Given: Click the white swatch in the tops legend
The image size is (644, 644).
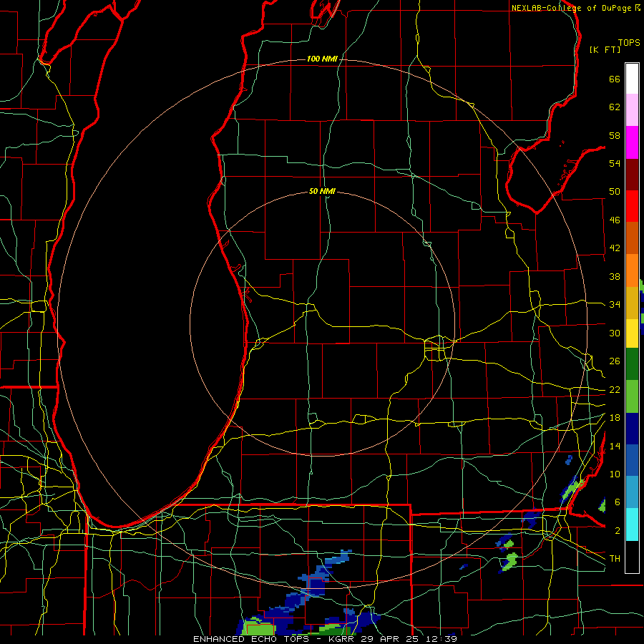Looking at the screenshot, I should click(632, 79).
